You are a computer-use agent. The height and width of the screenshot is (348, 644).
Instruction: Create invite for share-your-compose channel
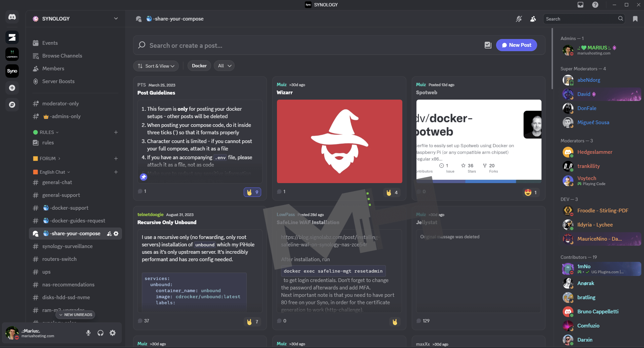click(x=109, y=234)
